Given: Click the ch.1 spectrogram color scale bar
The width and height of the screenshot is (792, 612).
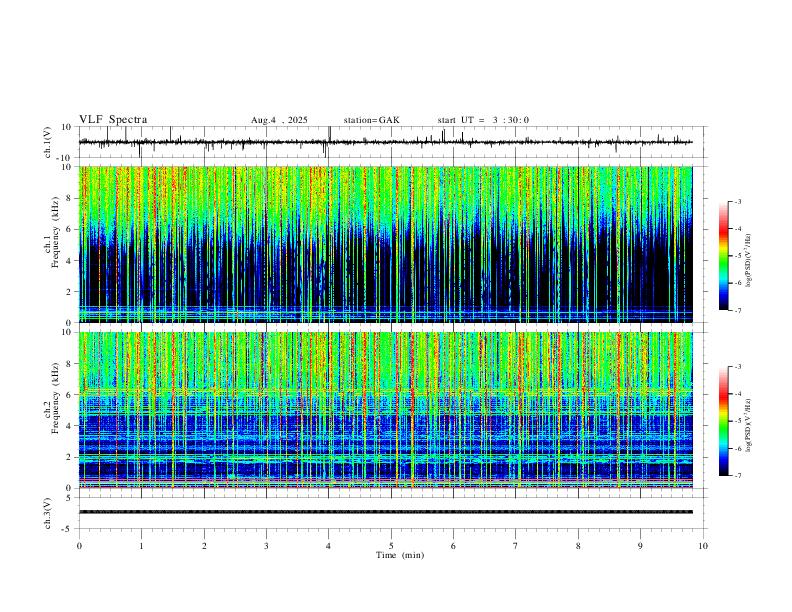Looking at the screenshot, I should point(723,256).
